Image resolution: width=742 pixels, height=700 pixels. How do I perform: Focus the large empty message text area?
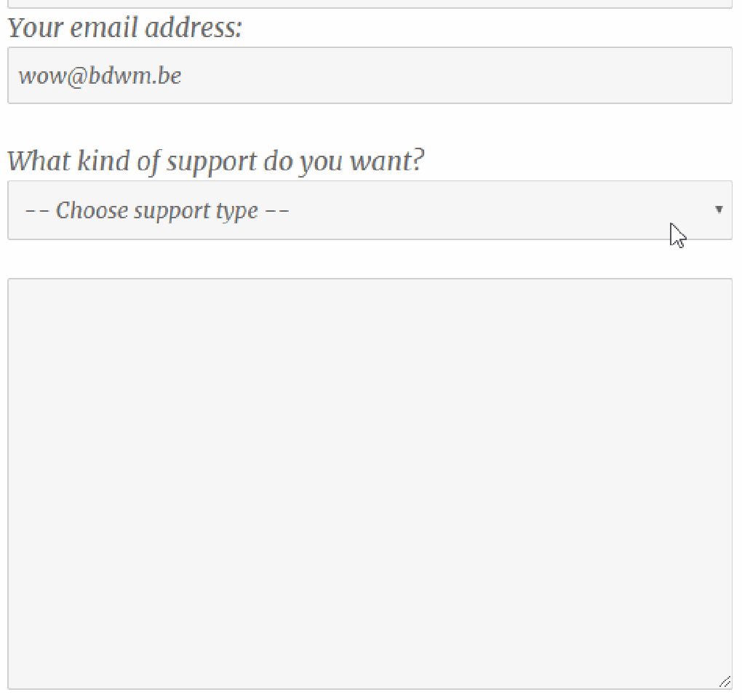370,484
